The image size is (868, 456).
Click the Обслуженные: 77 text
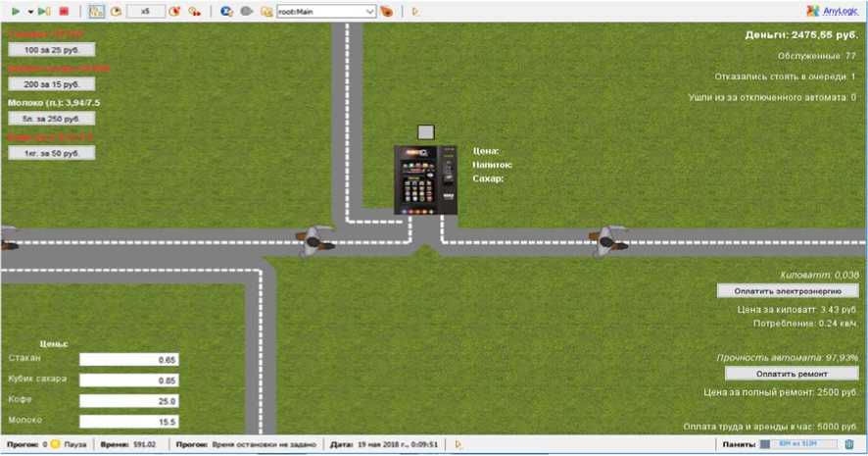[x=816, y=56]
